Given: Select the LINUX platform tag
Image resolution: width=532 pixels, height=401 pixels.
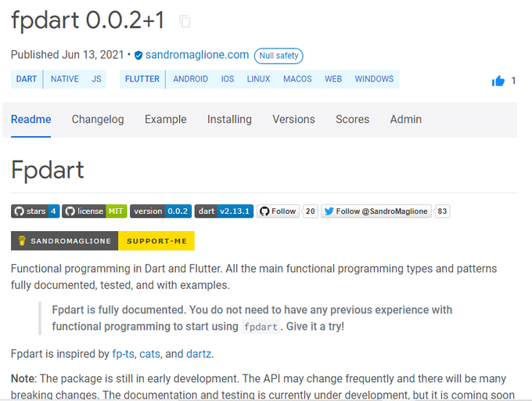Looking at the screenshot, I should point(258,79).
